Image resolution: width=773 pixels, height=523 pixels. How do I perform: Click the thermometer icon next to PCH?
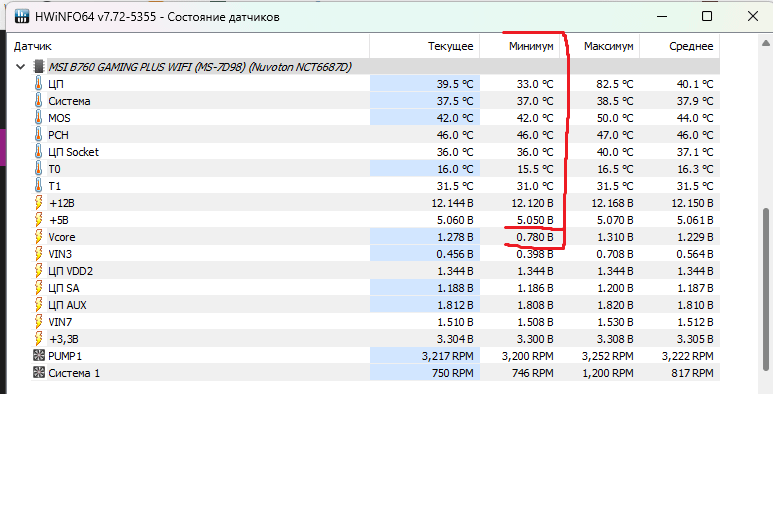pyautogui.click(x=38, y=135)
